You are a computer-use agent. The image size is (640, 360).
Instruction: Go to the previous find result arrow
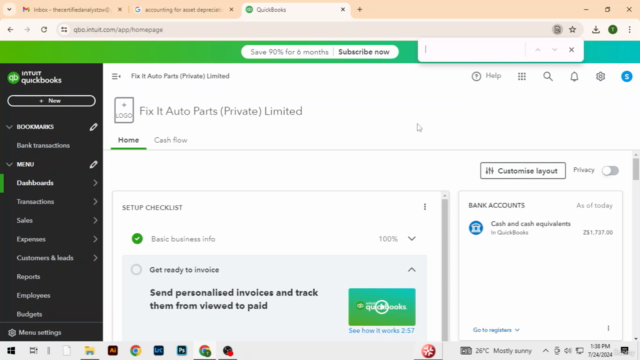click(x=538, y=50)
